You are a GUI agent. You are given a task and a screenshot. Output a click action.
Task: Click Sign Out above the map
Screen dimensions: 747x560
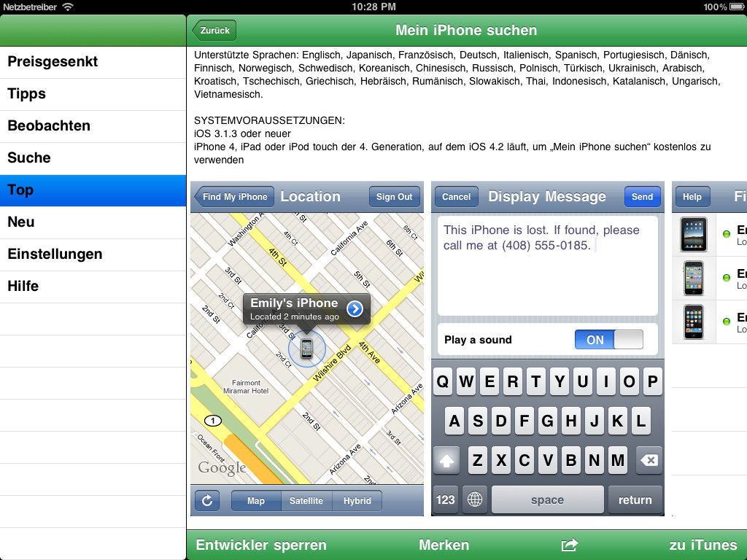pos(395,197)
